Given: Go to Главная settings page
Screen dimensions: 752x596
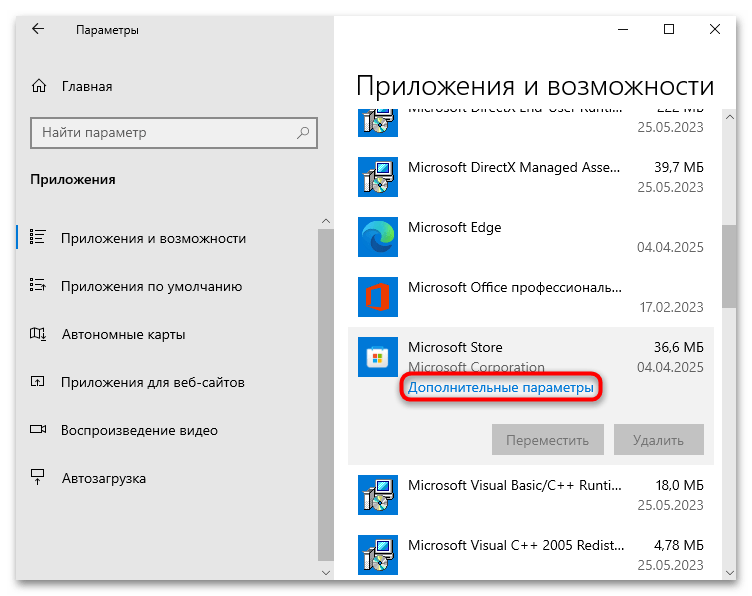Looking at the screenshot, I should (87, 86).
